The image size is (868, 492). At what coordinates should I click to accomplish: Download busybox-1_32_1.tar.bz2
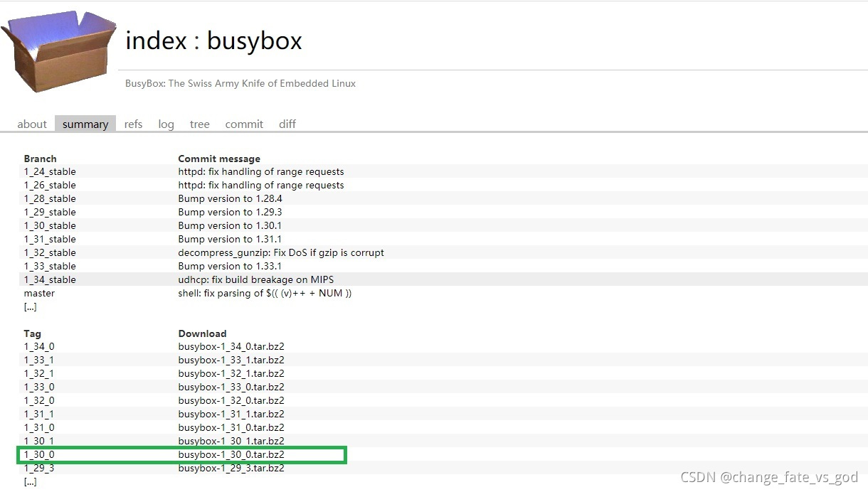tap(231, 373)
